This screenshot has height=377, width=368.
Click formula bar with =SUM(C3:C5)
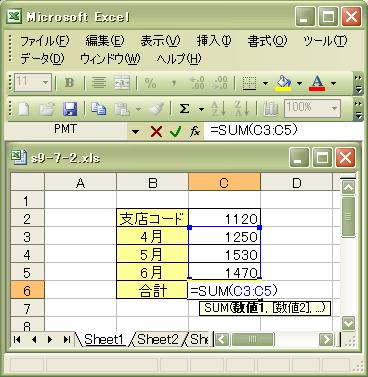(283, 131)
